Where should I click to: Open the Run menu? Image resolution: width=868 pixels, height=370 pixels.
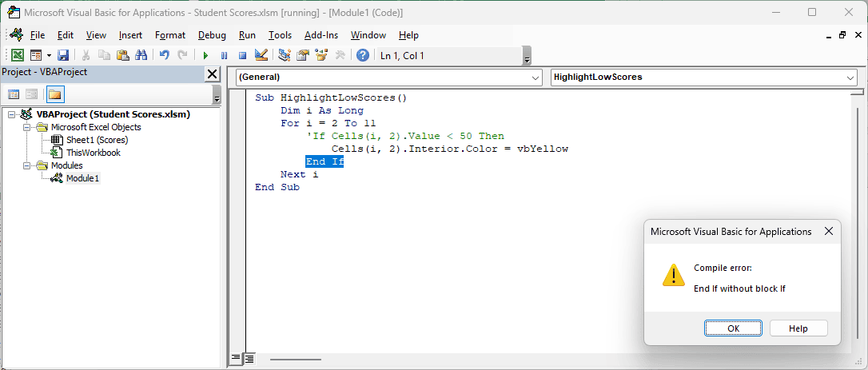click(247, 35)
